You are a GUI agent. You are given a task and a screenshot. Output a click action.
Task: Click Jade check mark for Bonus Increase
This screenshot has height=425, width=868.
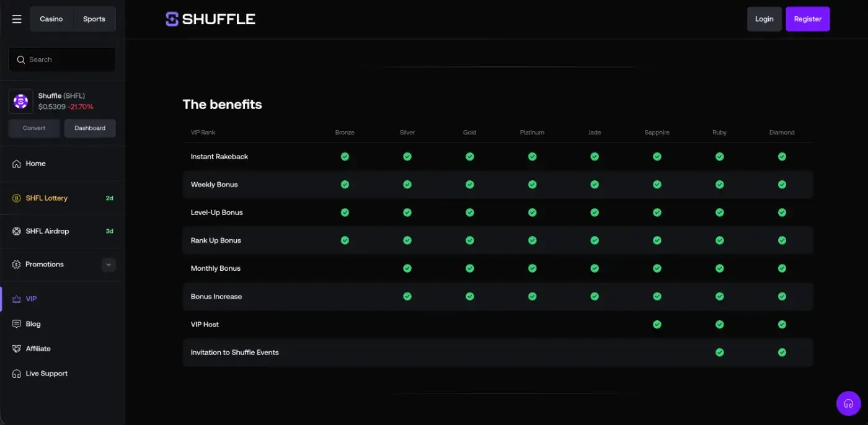coord(595,296)
